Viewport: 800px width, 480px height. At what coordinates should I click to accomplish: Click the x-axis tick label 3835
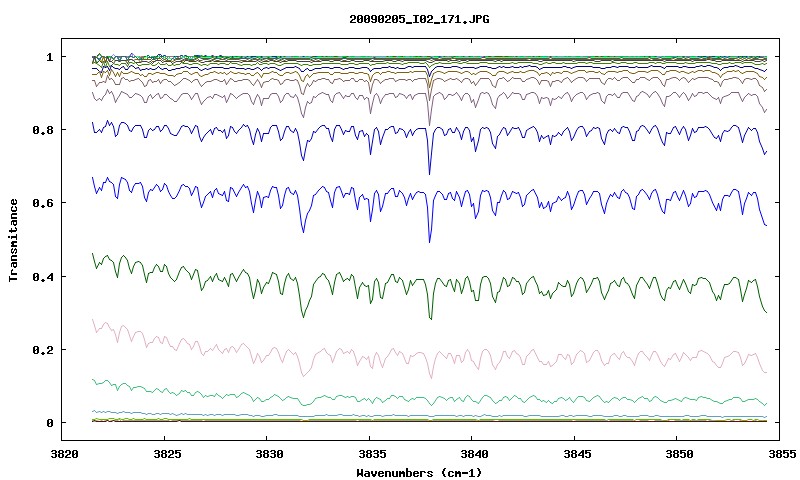point(371,454)
